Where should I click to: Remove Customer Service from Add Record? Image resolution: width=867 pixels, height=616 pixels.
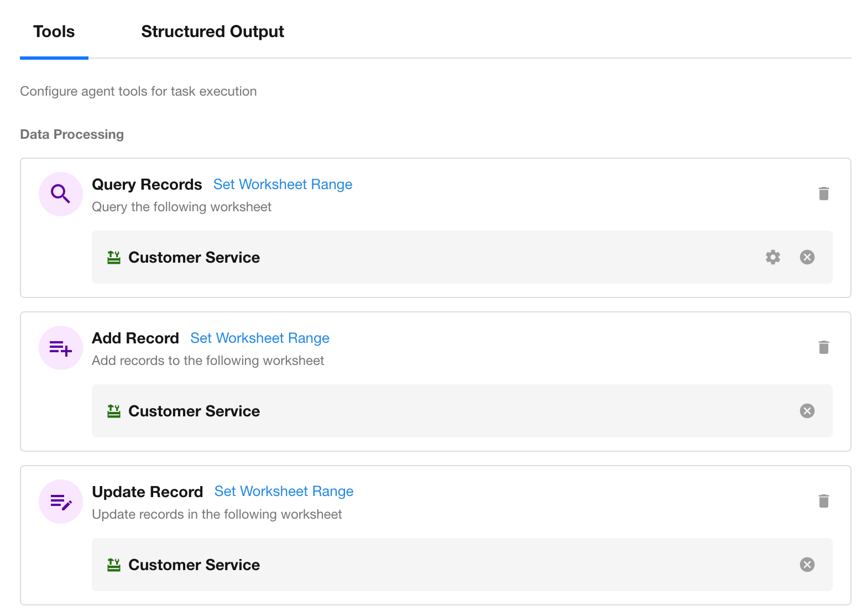coord(807,411)
